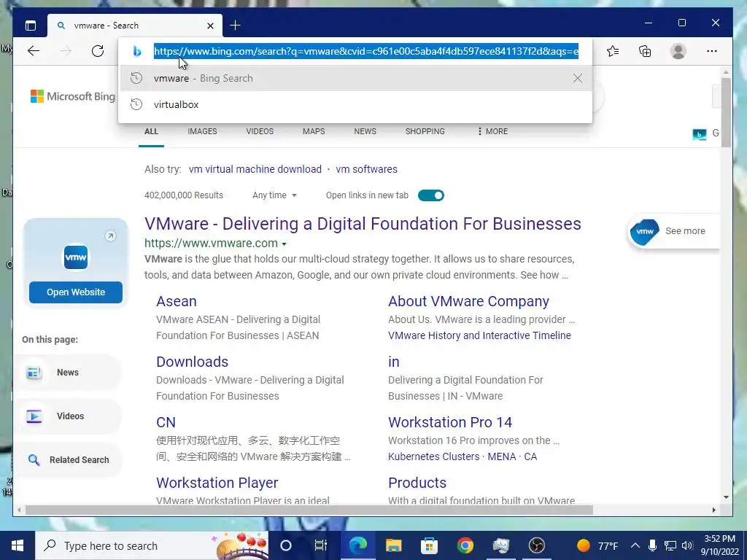Jump to News section on this page
The width and height of the screenshot is (747, 560).
pyautogui.click(x=68, y=373)
